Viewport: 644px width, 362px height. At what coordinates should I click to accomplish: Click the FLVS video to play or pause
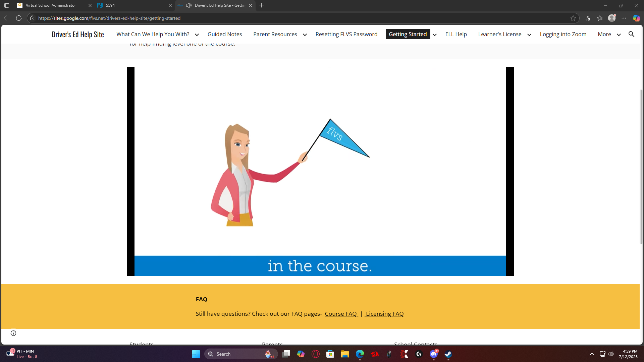click(320, 171)
